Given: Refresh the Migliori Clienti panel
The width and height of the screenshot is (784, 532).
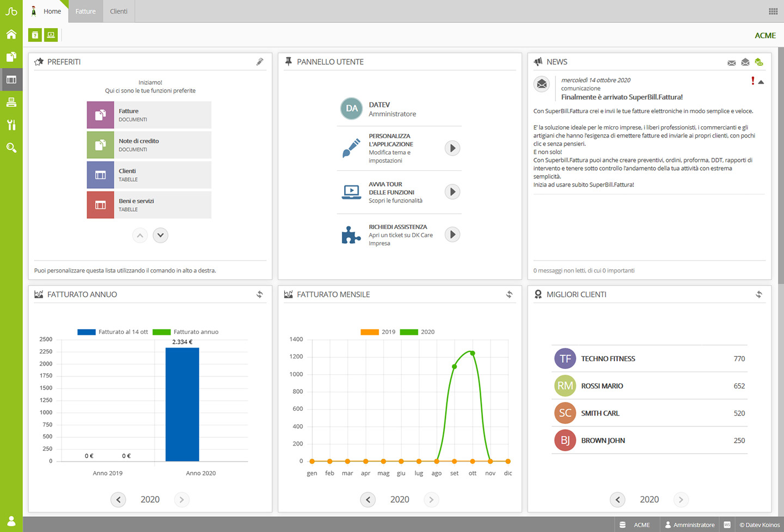Looking at the screenshot, I should point(759,294).
